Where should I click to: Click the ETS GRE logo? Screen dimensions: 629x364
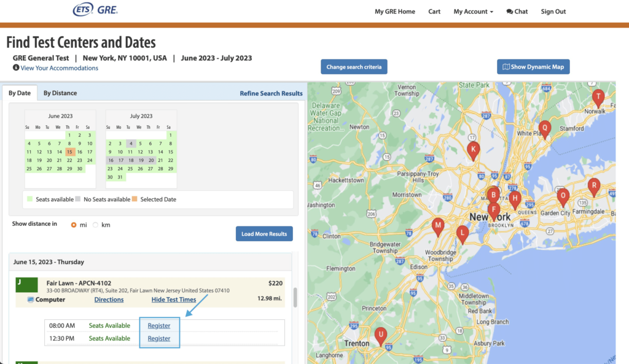point(95,10)
